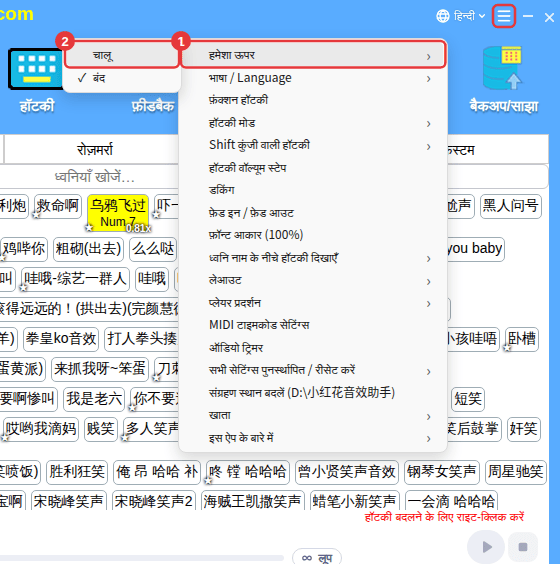Play the 粗砌(出去) sound button
Image resolution: width=560 pixels, height=564 pixels.
88,249
